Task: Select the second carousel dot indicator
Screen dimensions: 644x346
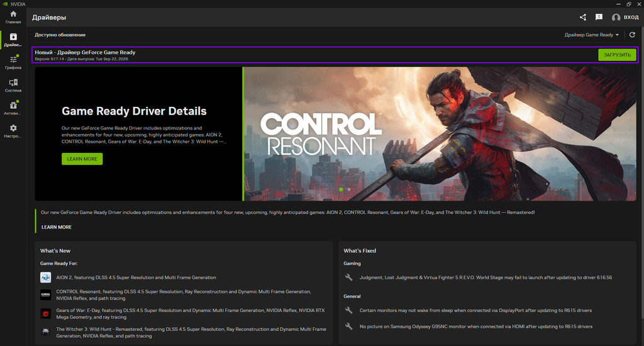Action: (x=348, y=189)
